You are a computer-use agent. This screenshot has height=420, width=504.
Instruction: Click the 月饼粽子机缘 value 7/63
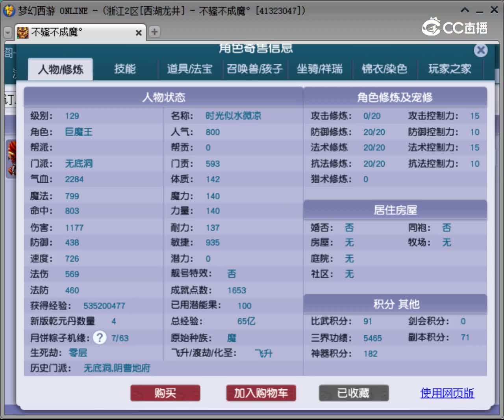[x=120, y=338]
